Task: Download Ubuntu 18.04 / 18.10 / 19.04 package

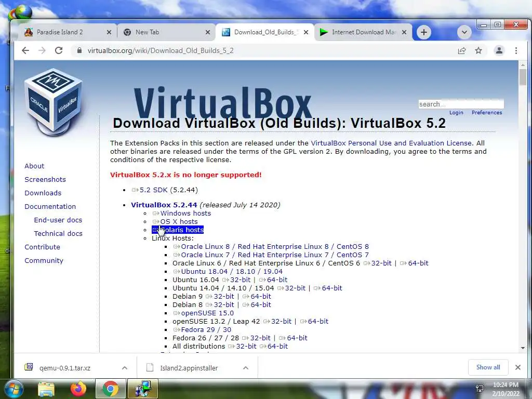Action: coord(228,271)
